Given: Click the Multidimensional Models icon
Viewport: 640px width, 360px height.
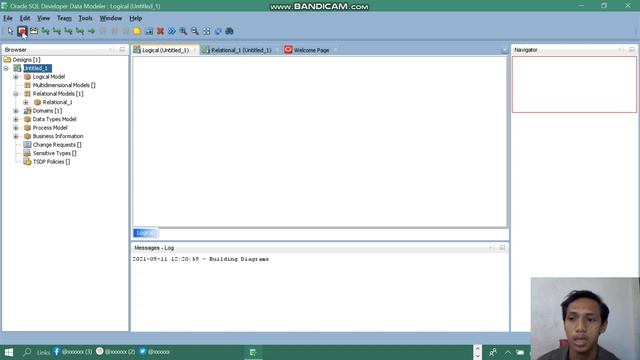Looking at the screenshot, I should pyautogui.click(x=27, y=85).
